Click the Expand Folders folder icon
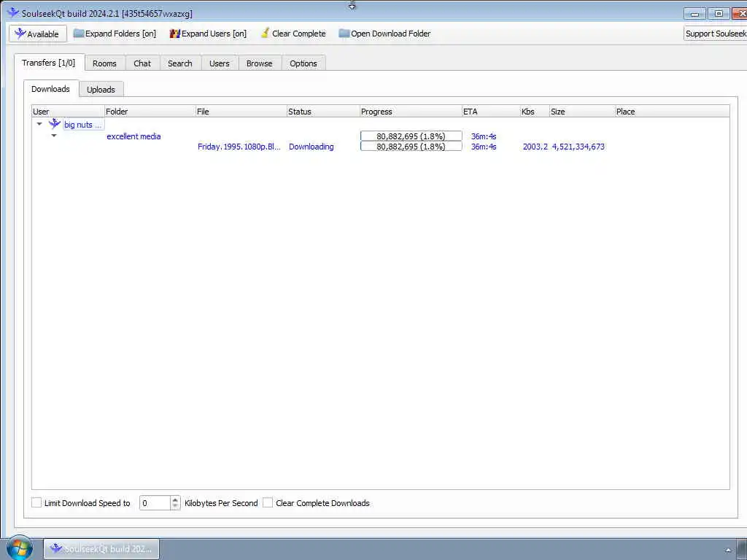747x560 pixels. (79, 34)
